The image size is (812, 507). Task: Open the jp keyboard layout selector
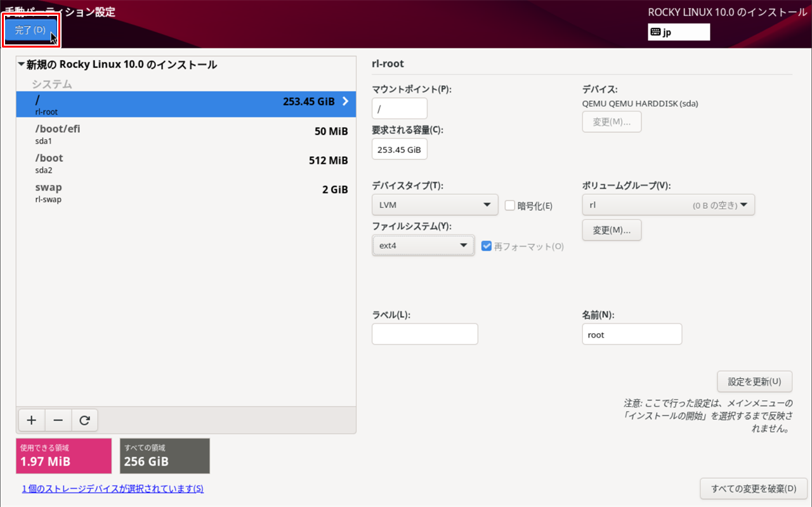(678, 32)
